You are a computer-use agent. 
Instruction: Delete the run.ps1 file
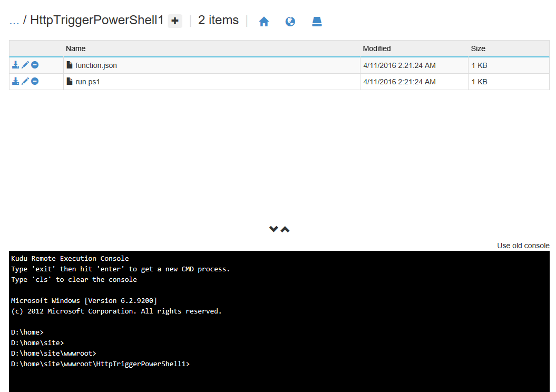click(x=35, y=81)
